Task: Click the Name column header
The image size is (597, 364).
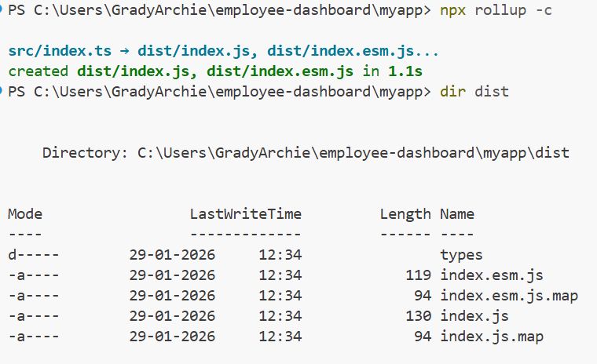Action: coord(456,214)
